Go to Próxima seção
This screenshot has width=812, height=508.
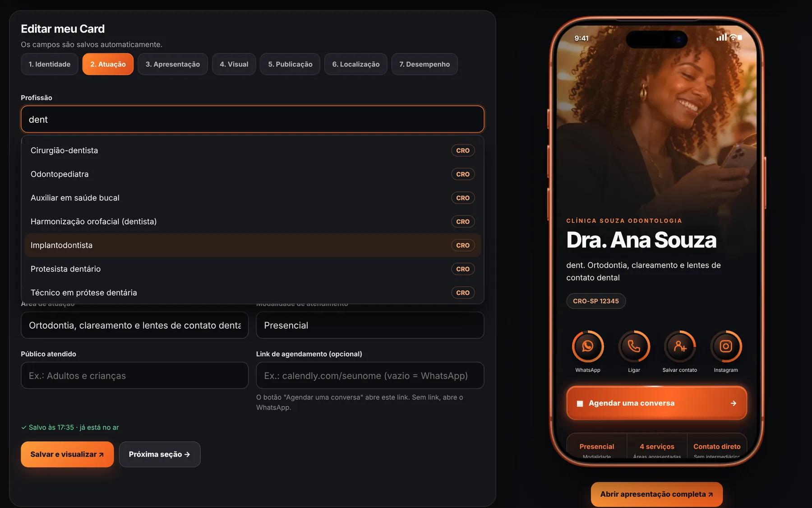tap(160, 454)
